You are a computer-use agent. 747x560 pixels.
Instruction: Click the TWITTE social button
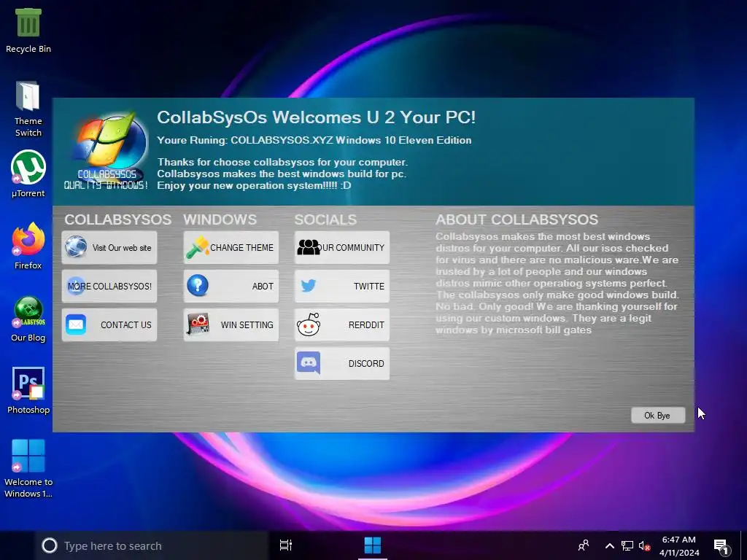(x=342, y=286)
